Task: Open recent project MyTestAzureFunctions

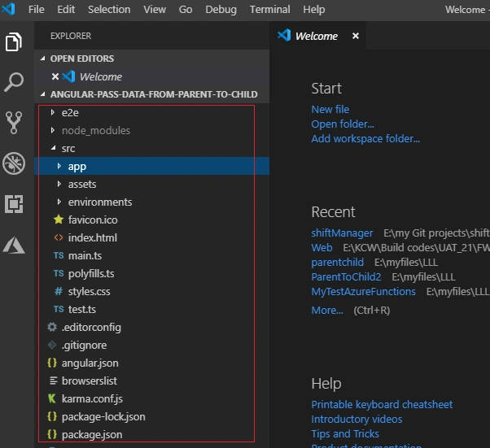Action: click(363, 292)
